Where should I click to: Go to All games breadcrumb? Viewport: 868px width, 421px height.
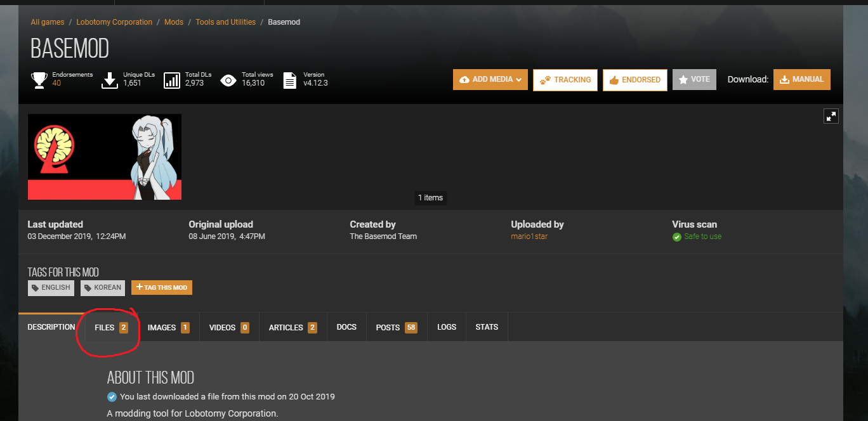pyautogui.click(x=48, y=22)
